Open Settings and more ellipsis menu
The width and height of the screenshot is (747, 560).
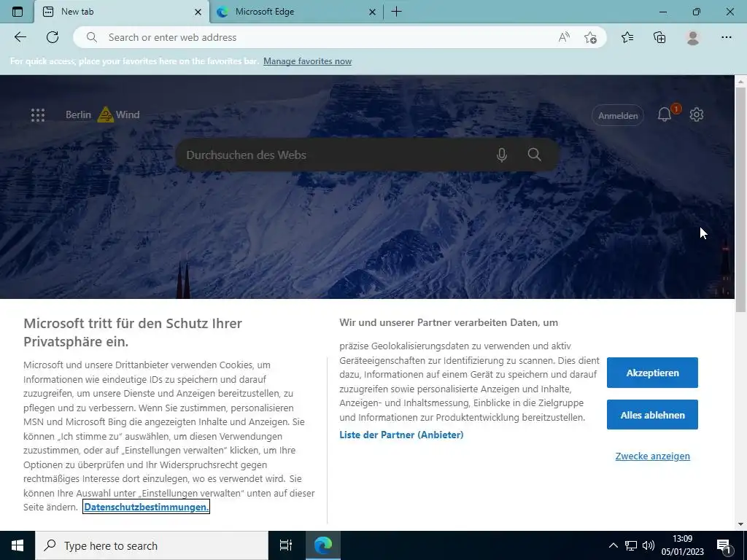click(726, 37)
